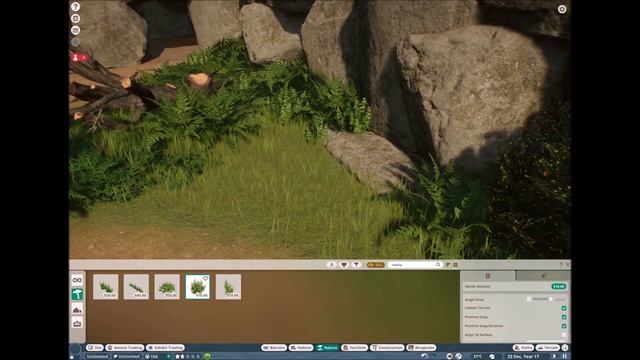Switch to grid view icon
Viewport: 640px width, 360px height.
point(456,265)
